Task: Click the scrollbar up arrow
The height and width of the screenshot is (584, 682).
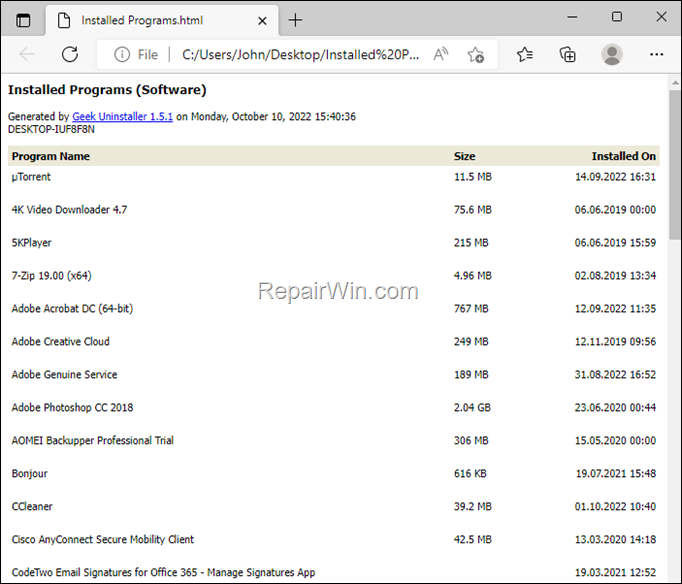Action: (x=675, y=82)
